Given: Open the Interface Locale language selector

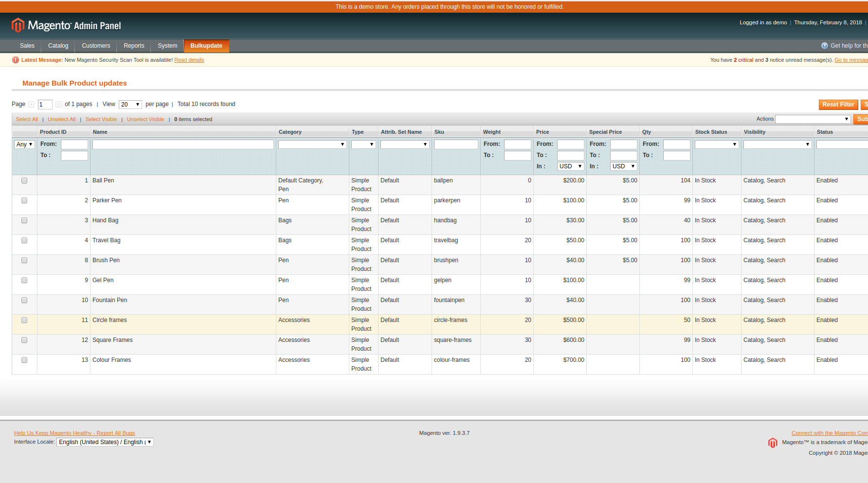Looking at the screenshot, I should tap(105, 442).
